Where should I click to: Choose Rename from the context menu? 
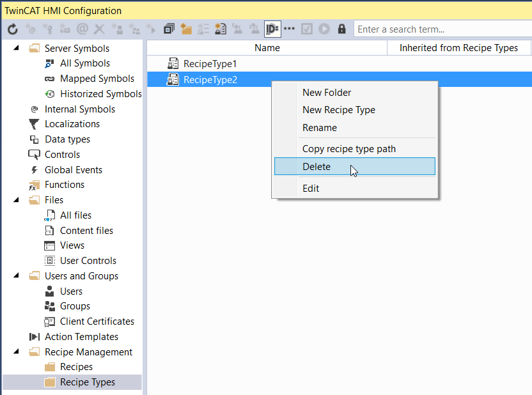click(x=320, y=128)
